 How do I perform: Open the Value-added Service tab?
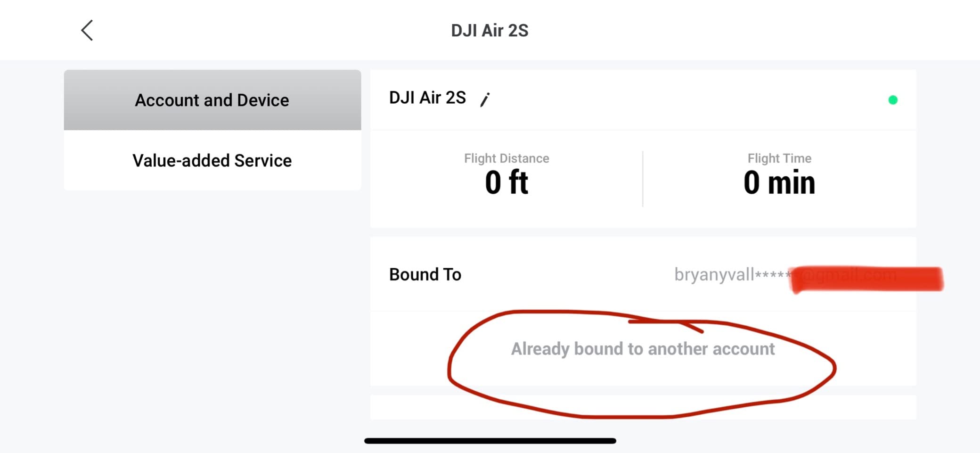pos(212,160)
